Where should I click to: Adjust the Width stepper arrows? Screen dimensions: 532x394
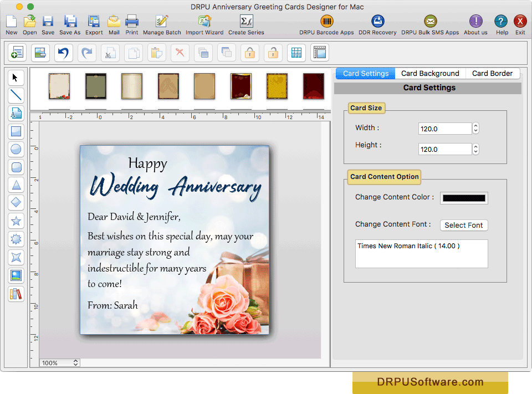(475, 129)
